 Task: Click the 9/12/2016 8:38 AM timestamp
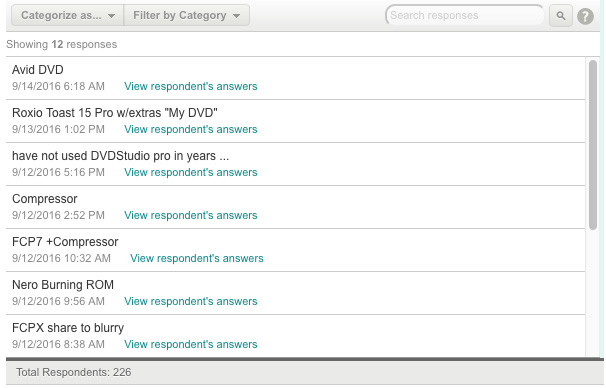(x=58, y=344)
